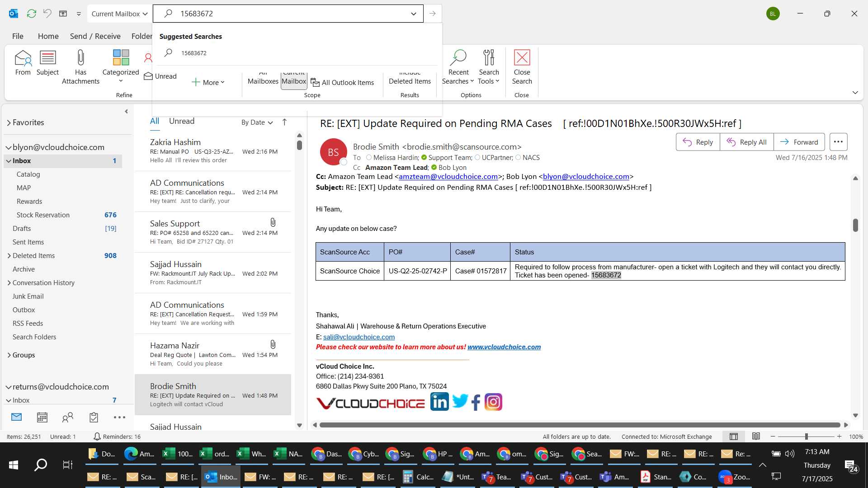Open Search Tools options
This screenshot has width=868, height=488.
(x=489, y=67)
